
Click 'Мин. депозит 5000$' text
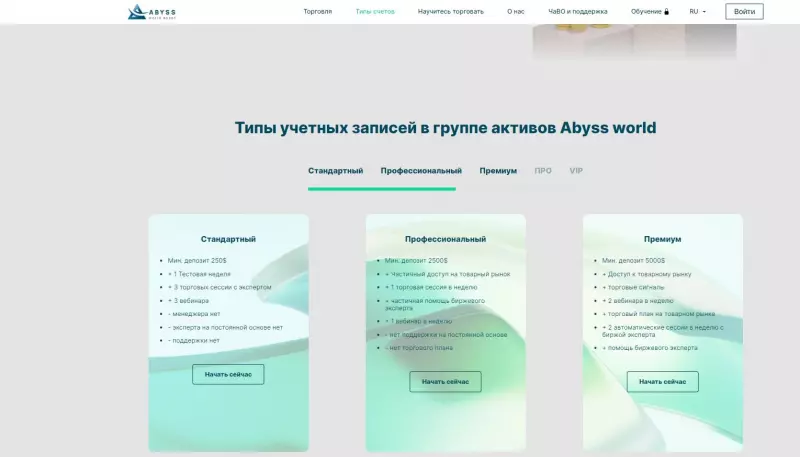pos(633,261)
